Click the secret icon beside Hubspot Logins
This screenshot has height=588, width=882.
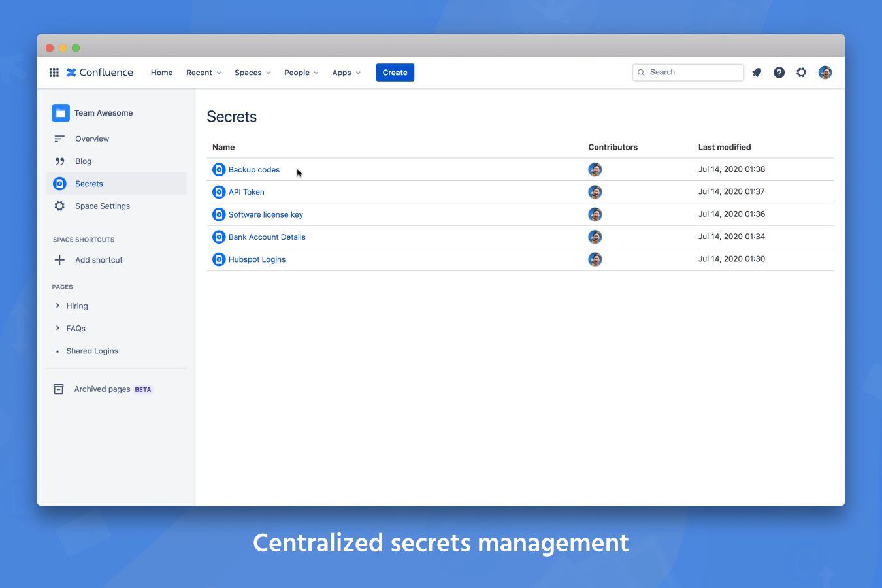219,259
